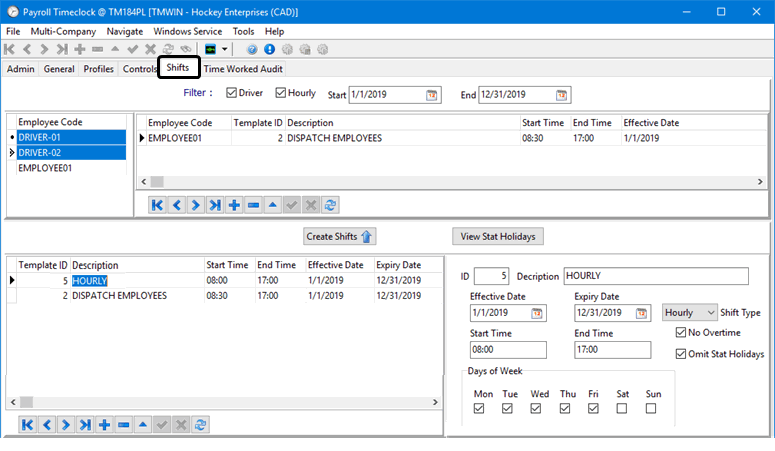Screen dimensions: 775x451
Task: Click the blue info exclamation icon in the top toolbar
Action: (x=269, y=49)
